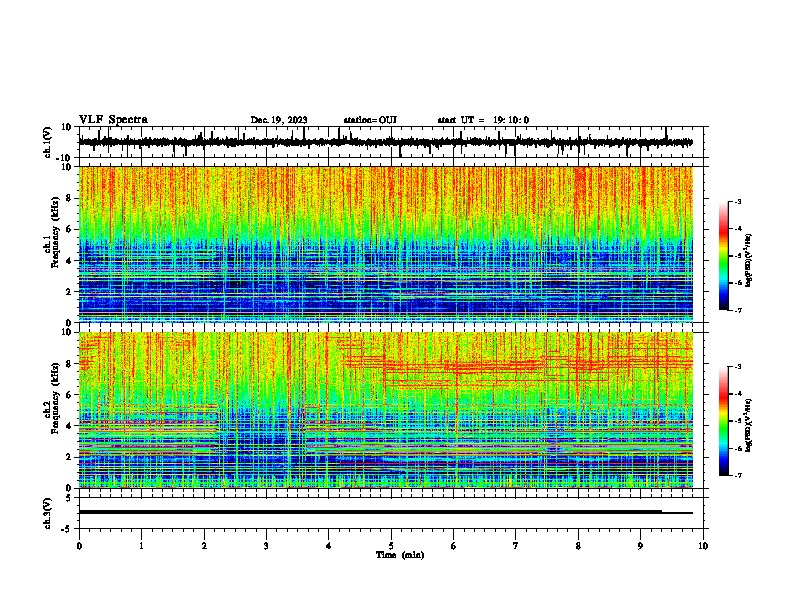This screenshot has width=792, height=612.
Task: Click time axis tick label "3"
Action: (266, 546)
